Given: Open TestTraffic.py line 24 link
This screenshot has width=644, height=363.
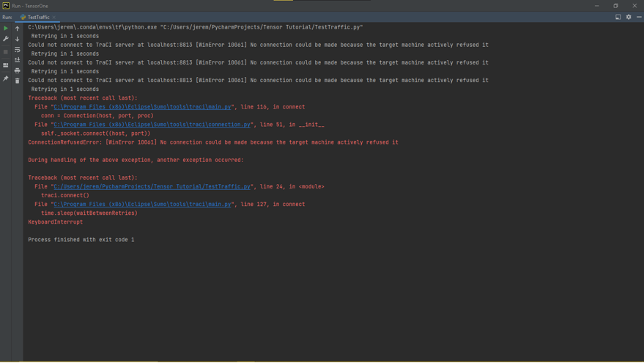Looking at the screenshot, I should 152,187.
